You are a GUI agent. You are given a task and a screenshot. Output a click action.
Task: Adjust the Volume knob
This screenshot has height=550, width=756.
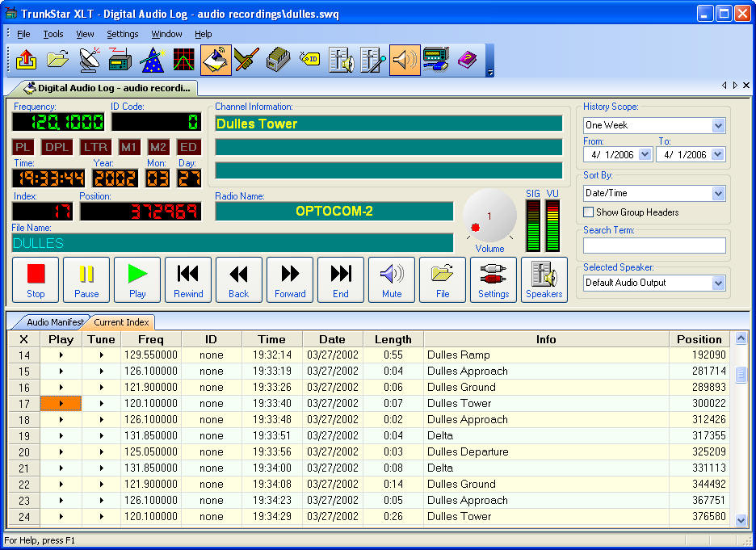pyautogui.click(x=489, y=216)
